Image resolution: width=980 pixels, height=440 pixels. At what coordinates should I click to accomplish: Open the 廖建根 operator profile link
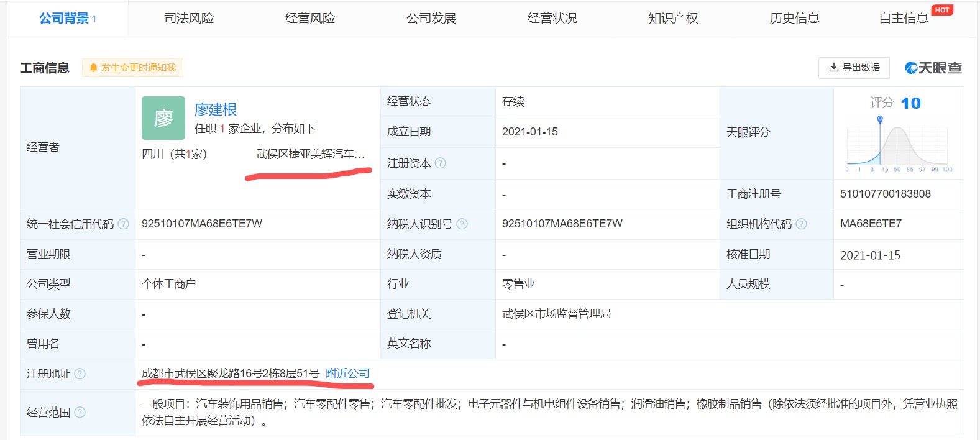(x=216, y=110)
